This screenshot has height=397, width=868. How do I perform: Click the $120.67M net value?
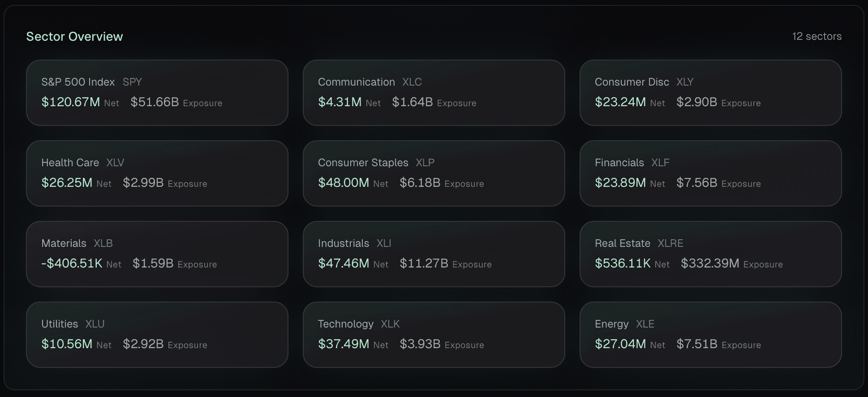(x=71, y=102)
